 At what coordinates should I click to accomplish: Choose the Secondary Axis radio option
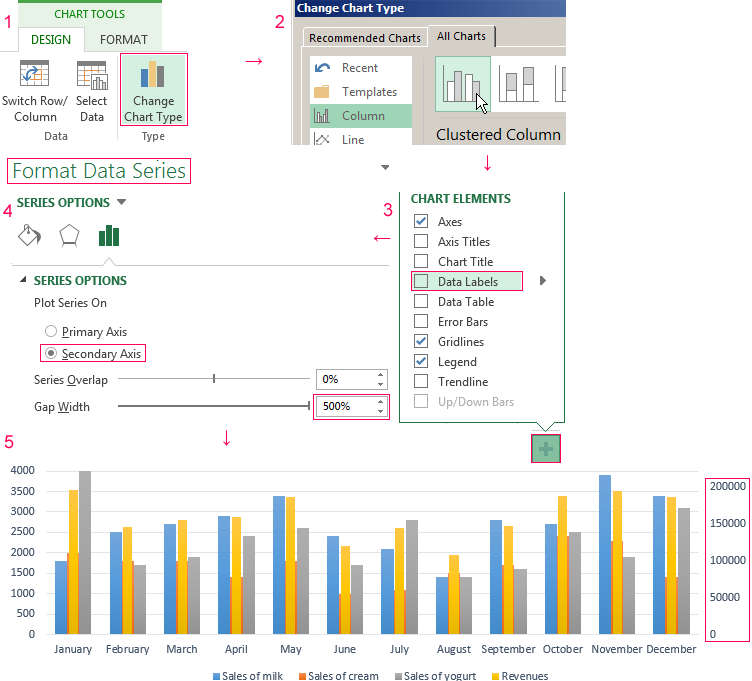coord(50,354)
